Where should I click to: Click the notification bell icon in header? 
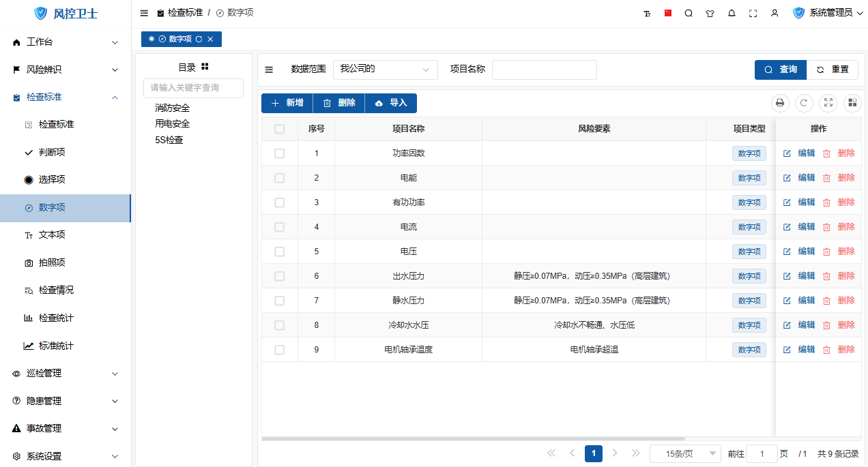732,13
